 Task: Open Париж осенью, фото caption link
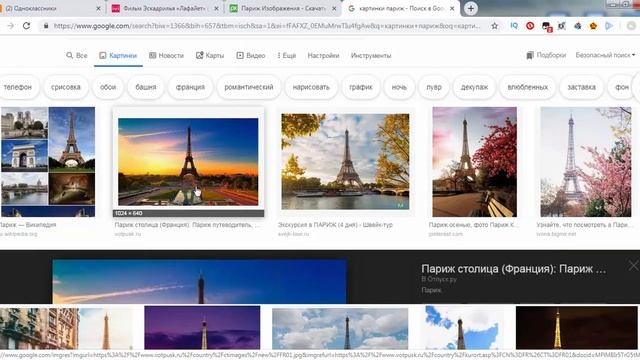point(473,224)
